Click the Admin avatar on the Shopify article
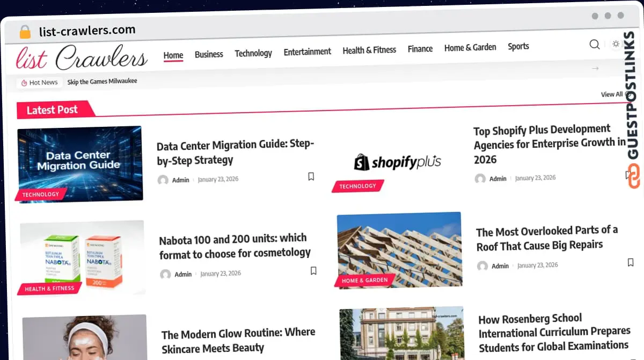 tap(480, 178)
